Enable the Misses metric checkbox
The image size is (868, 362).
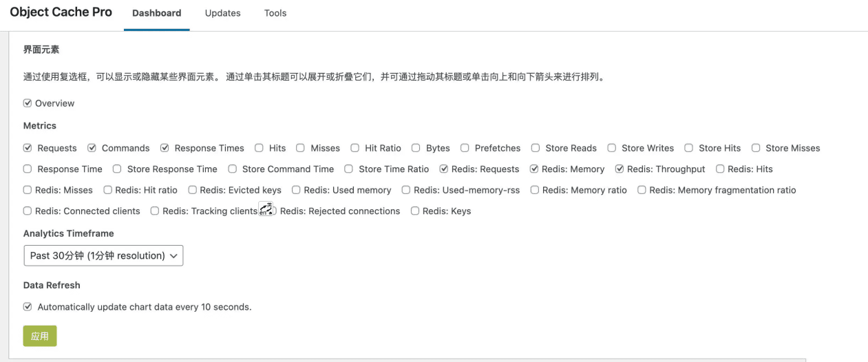click(x=301, y=148)
